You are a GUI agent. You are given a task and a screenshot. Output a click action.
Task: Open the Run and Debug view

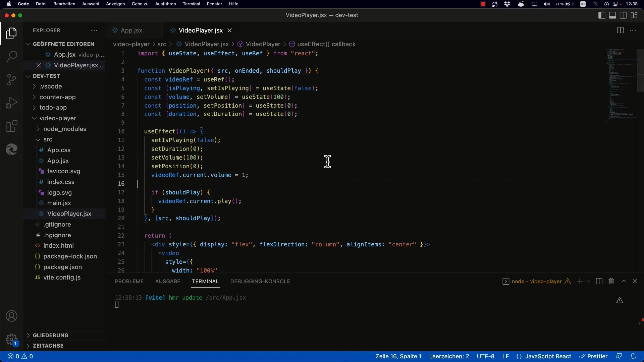coord(11,103)
